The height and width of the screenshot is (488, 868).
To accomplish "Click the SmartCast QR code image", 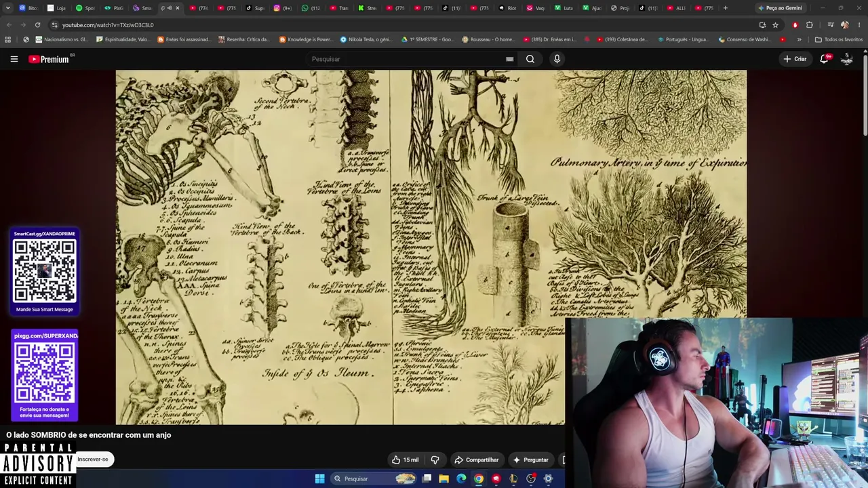I will tap(45, 270).
